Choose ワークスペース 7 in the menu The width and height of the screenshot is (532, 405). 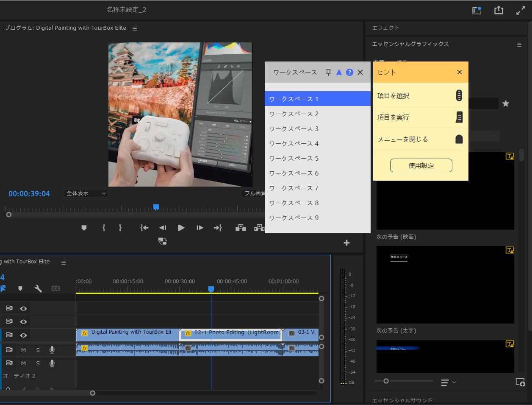[x=294, y=188]
